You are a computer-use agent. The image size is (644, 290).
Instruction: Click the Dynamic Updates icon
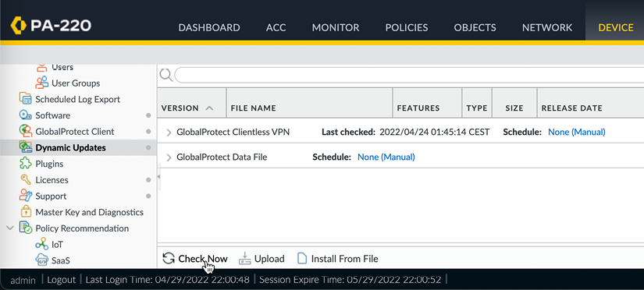pyautogui.click(x=26, y=147)
